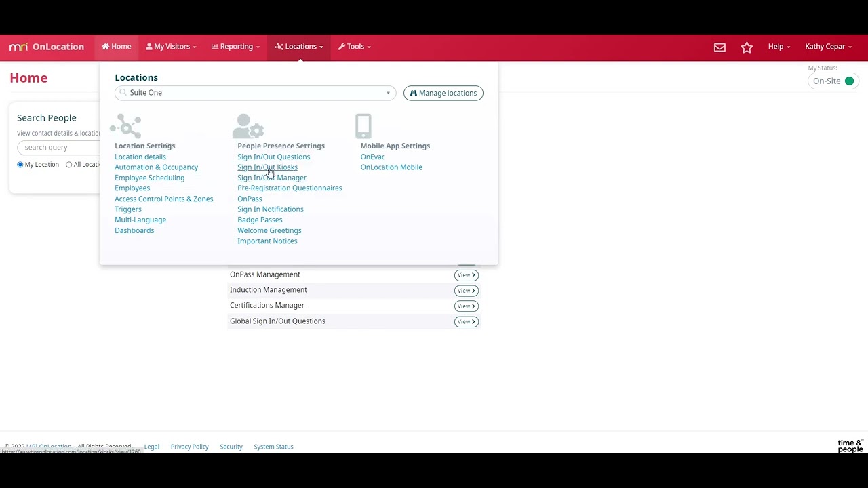
Task: Open the Reporting dropdown menu
Action: tap(235, 47)
